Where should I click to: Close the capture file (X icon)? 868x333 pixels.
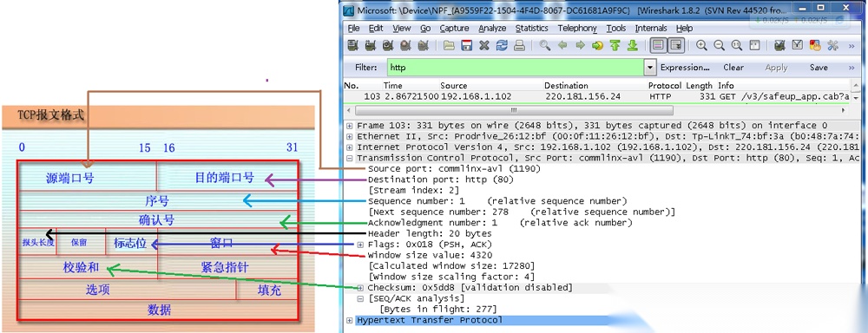pos(484,45)
